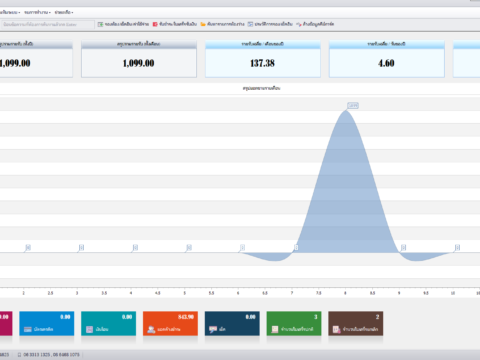Click the chart title text above the graph
Screen dimensions: 480x360
tap(261, 88)
